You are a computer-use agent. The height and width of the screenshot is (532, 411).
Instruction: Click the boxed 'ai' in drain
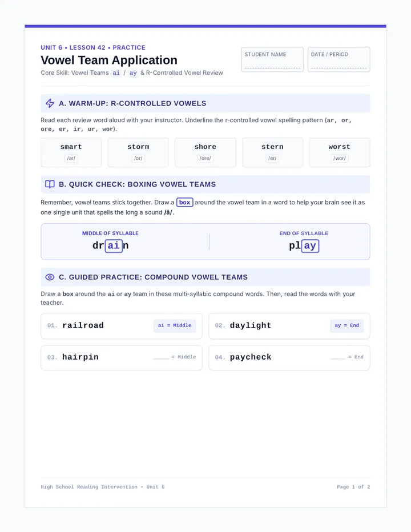pos(114,245)
